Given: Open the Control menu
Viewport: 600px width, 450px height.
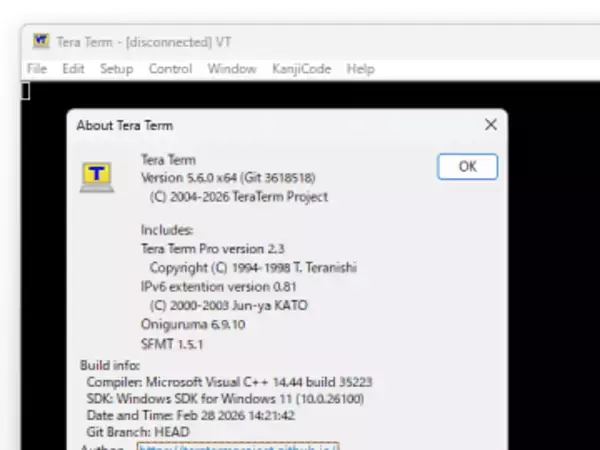Looking at the screenshot, I should point(170,69).
